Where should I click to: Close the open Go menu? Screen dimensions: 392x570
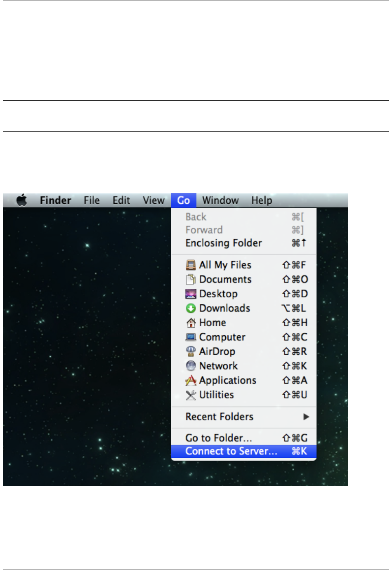click(184, 200)
